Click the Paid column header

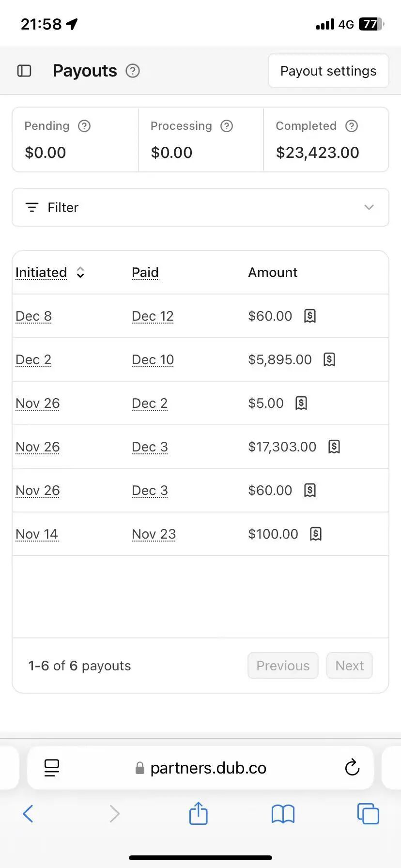pos(145,273)
